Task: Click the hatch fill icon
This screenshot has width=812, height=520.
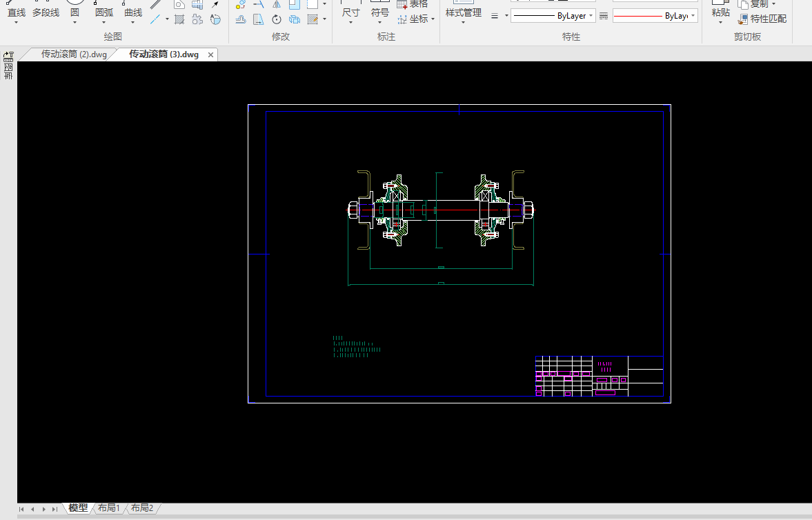Action: (179, 20)
